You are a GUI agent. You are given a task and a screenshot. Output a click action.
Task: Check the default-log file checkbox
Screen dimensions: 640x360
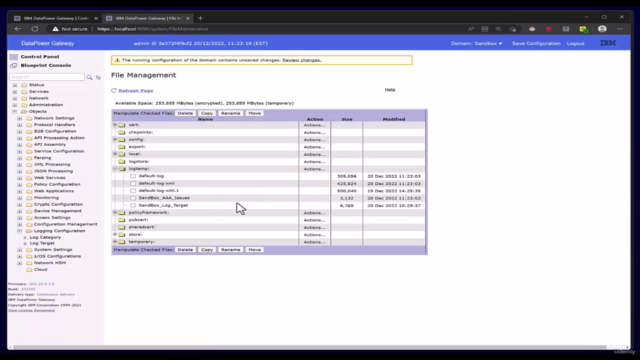(133, 176)
